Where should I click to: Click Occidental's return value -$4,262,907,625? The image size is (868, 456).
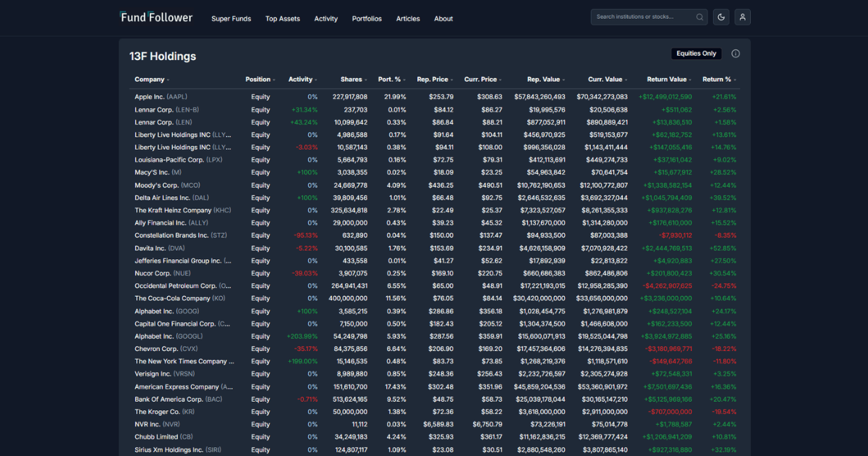click(667, 286)
